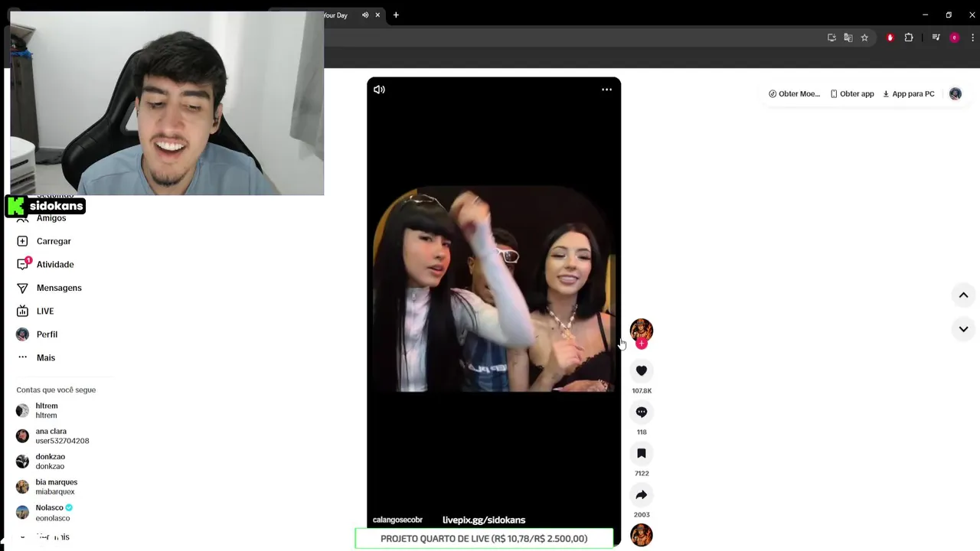Viewport: 980px width, 551px height.
Task: Restore down the browser window
Action: coord(949,15)
